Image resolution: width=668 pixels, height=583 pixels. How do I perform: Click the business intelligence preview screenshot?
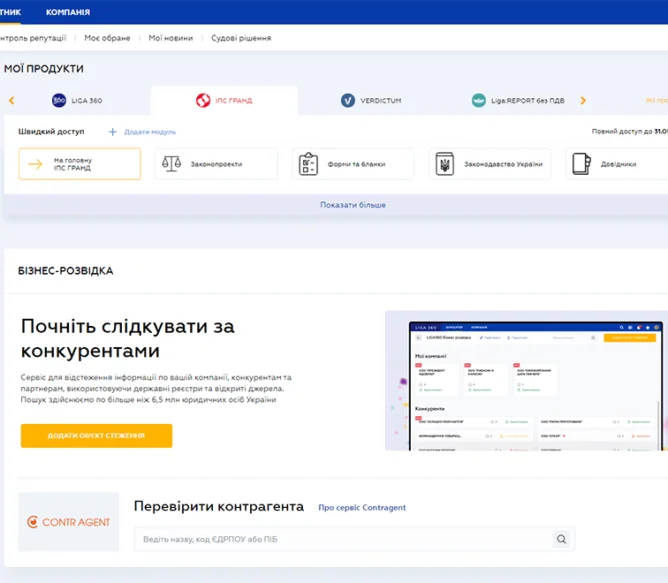[527, 381]
